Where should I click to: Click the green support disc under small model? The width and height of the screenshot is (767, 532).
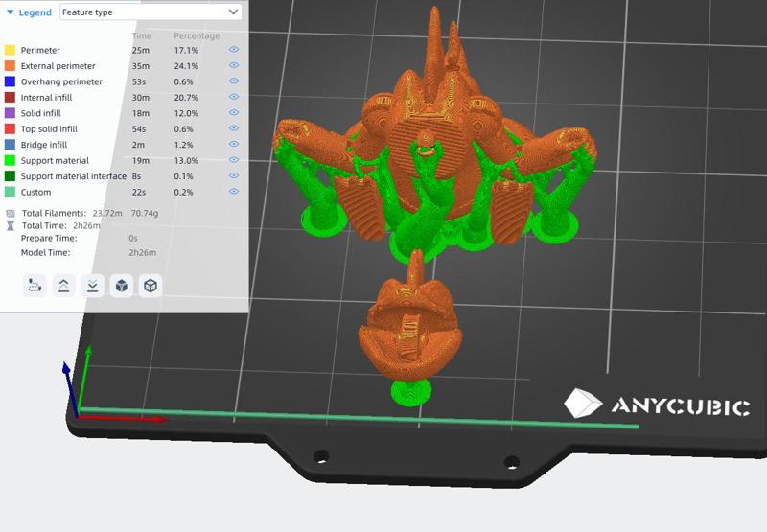tap(411, 392)
